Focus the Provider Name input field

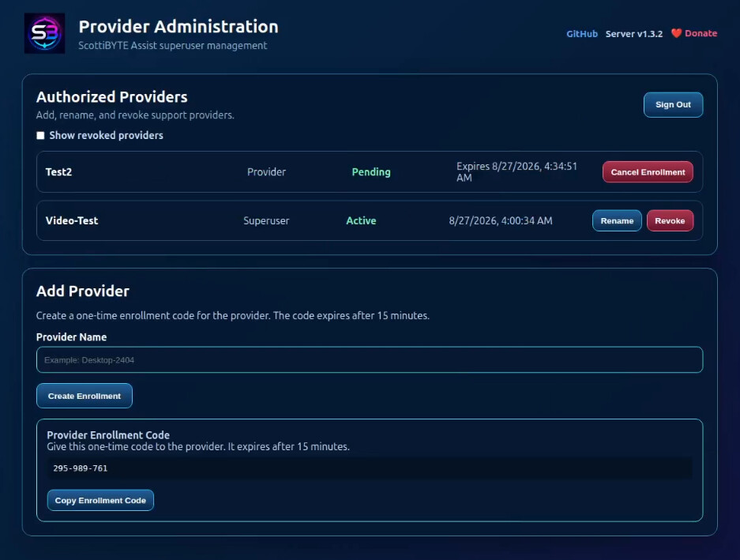point(370,360)
